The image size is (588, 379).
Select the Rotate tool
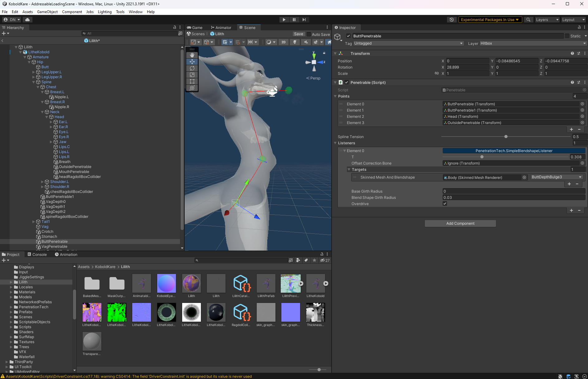click(x=192, y=68)
